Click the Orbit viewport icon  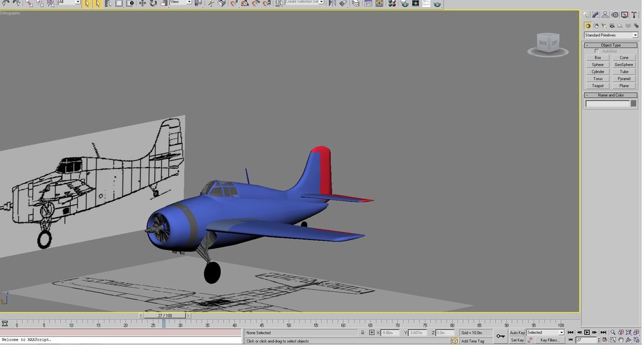coord(629,340)
